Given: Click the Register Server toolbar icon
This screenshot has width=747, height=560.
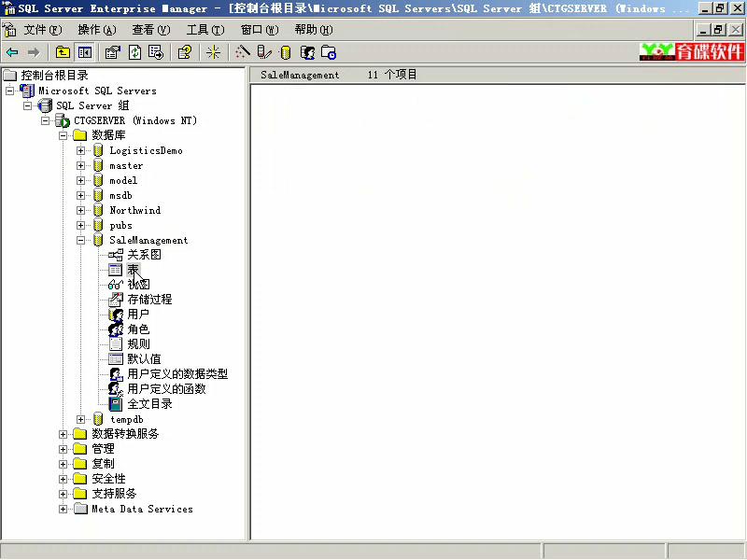Looking at the screenshot, I should tap(264, 52).
